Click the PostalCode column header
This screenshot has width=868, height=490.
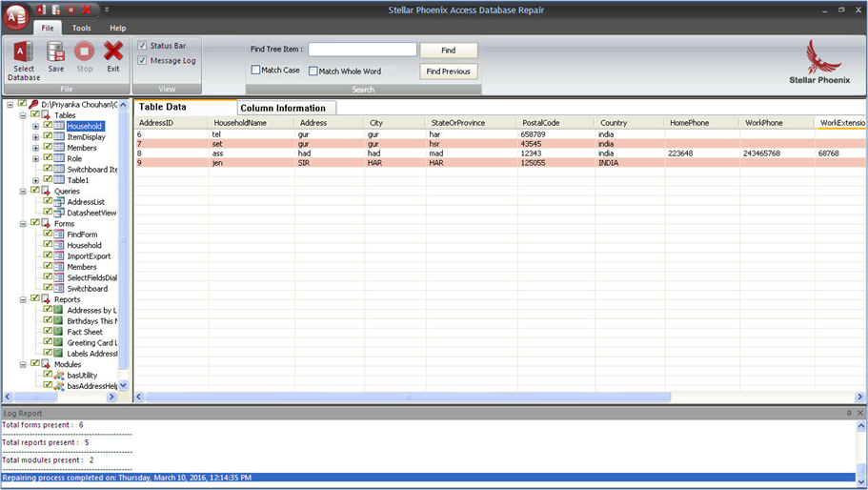(555, 123)
